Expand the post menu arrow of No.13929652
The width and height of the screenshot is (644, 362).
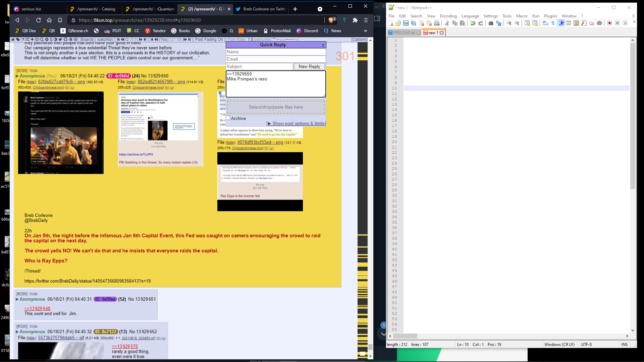click(17, 332)
